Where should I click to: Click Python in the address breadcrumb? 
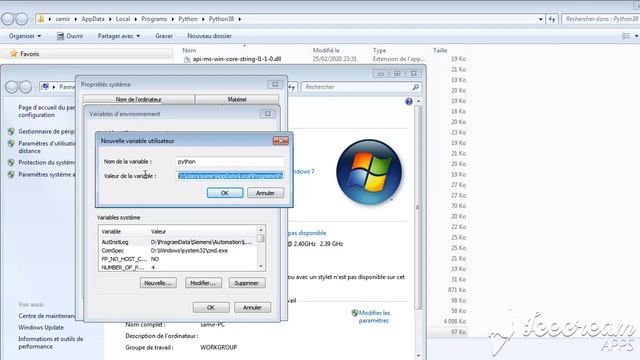click(188, 19)
